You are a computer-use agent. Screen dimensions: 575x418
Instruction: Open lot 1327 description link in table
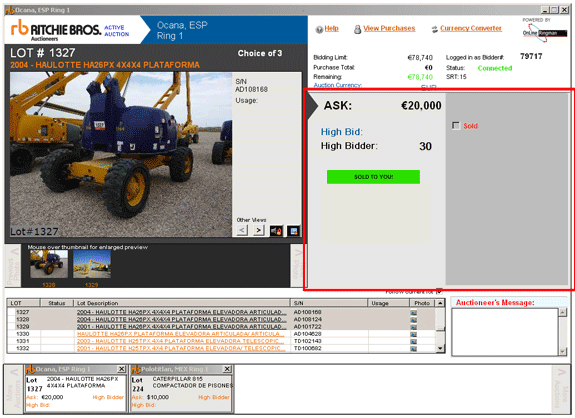pos(181,312)
